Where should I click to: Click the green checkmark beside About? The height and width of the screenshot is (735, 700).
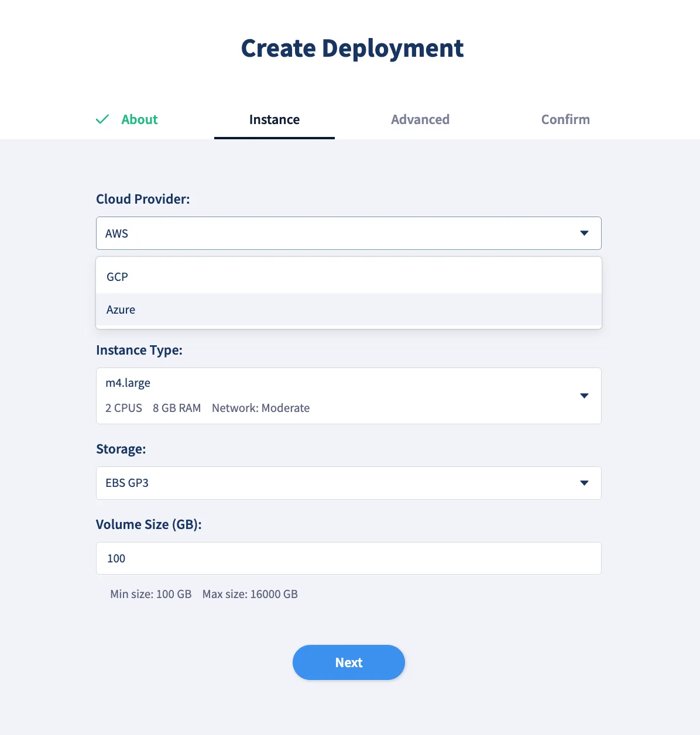pos(102,119)
